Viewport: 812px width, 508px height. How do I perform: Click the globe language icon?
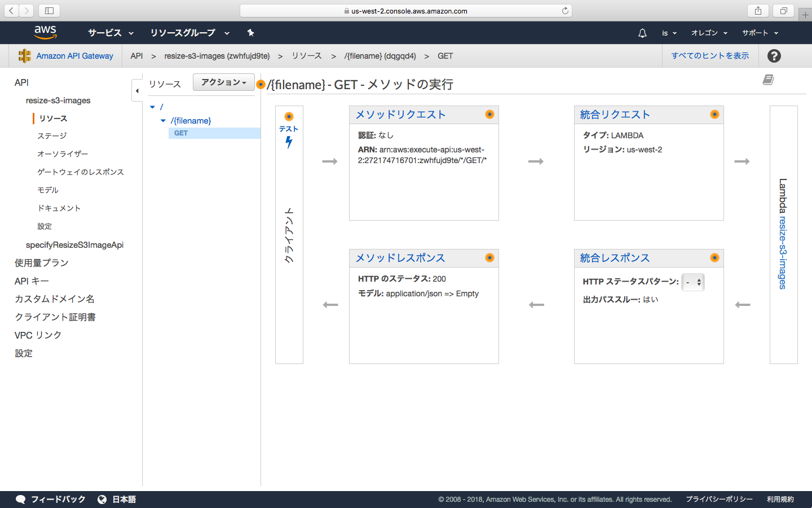(x=102, y=500)
